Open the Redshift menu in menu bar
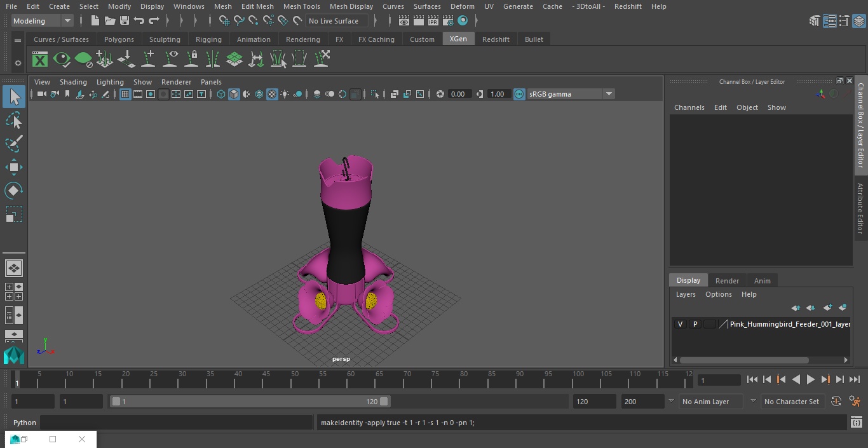 click(628, 6)
